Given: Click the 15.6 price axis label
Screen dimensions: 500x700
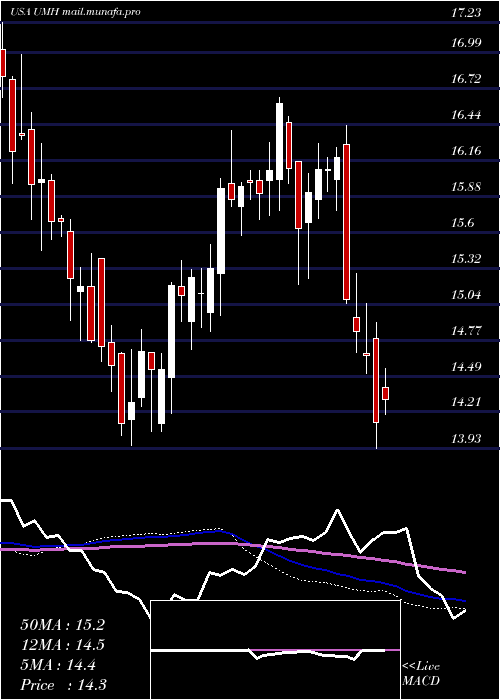Looking at the screenshot, I should [x=462, y=223].
